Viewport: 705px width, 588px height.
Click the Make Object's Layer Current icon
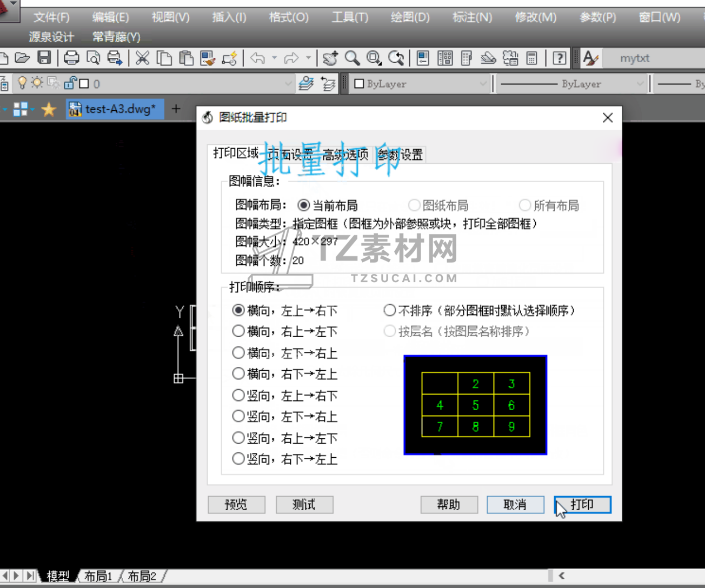point(306,84)
